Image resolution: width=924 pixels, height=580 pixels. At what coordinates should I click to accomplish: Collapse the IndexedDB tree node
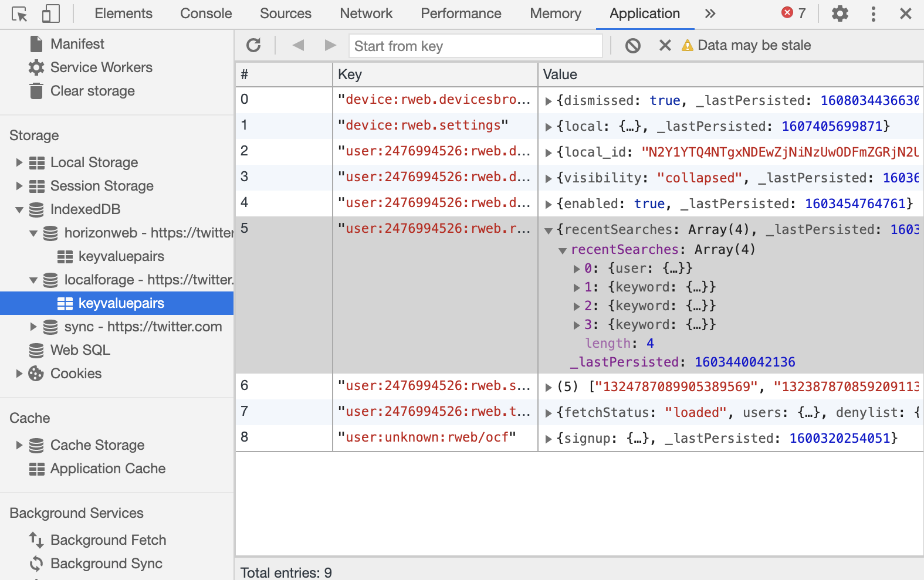point(19,209)
